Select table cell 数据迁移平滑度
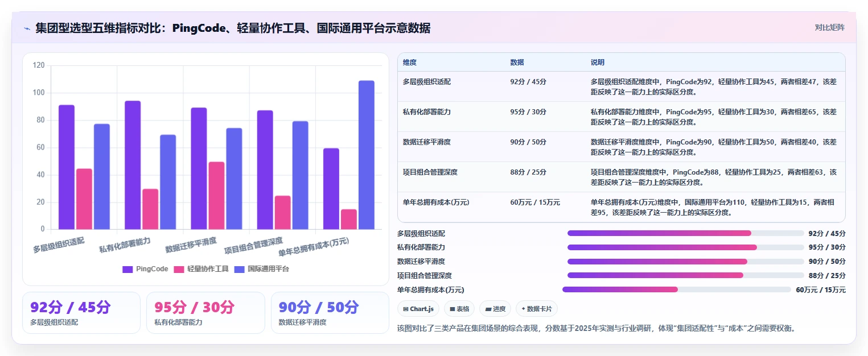868x356 pixels. coord(426,142)
